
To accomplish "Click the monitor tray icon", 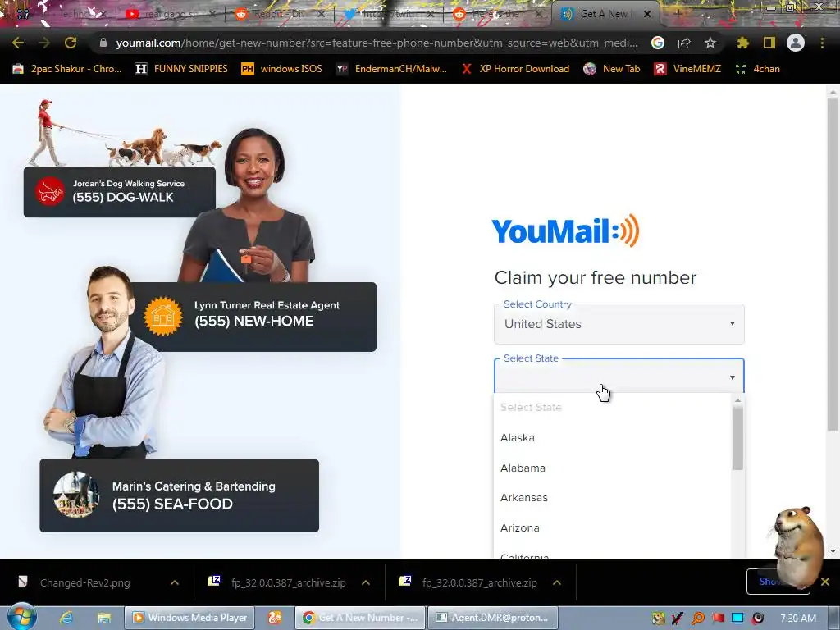I will point(737,618).
